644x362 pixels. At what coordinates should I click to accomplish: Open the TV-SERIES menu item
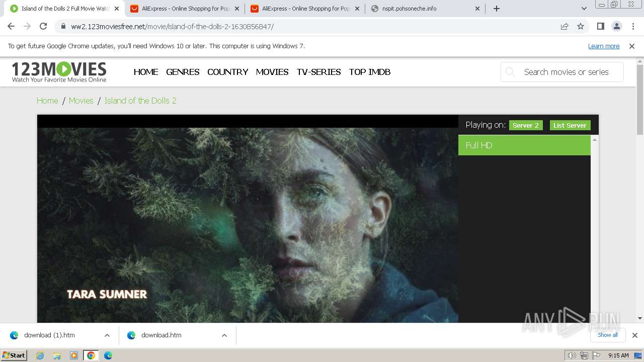319,72
